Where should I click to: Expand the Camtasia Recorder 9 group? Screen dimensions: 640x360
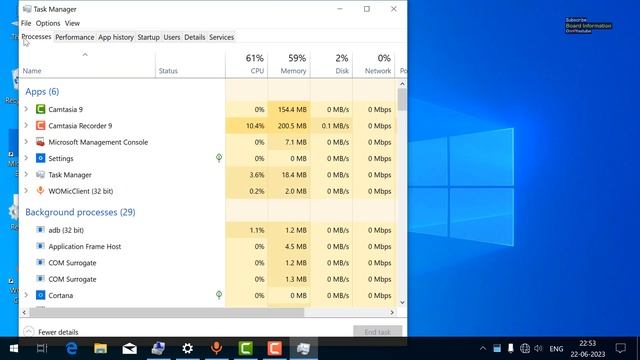pos(27,125)
